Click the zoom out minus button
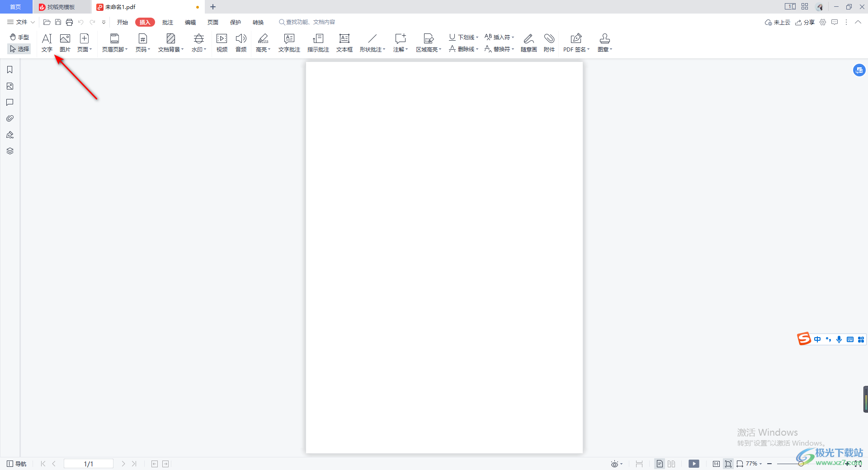Screen dimensions: 868x470 [769, 464]
